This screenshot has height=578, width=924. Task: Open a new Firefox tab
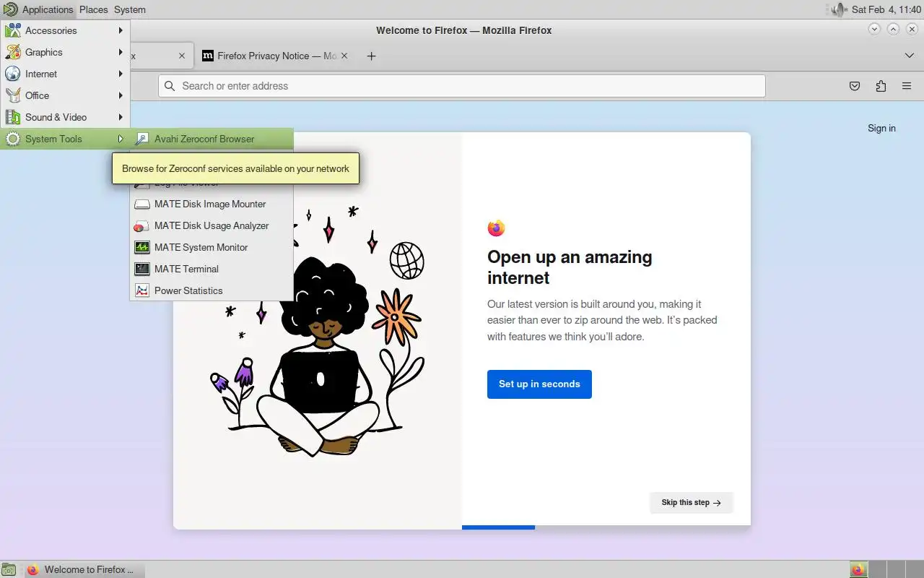pos(371,56)
